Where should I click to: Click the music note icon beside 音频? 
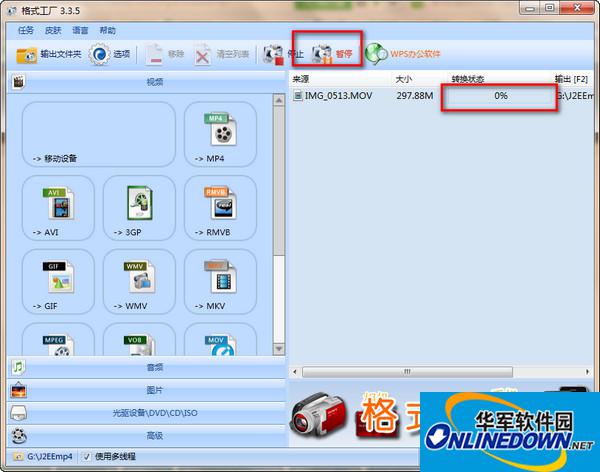[18, 367]
